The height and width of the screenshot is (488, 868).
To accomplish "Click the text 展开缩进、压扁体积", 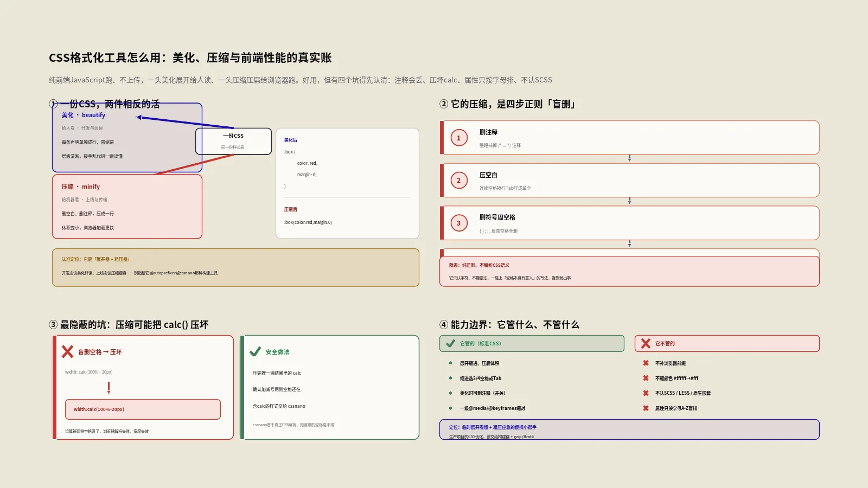I will click(x=480, y=363).
